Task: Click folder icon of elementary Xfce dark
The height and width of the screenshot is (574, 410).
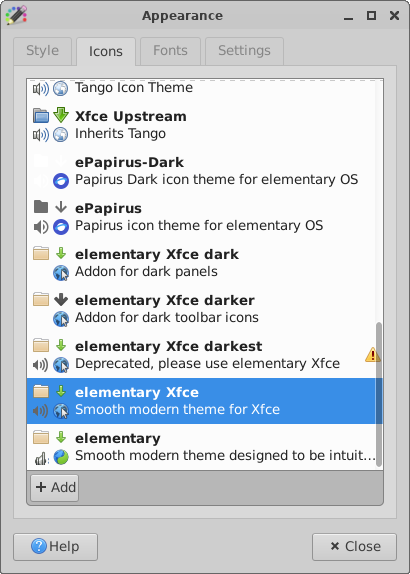Action: tap(41, 253)
